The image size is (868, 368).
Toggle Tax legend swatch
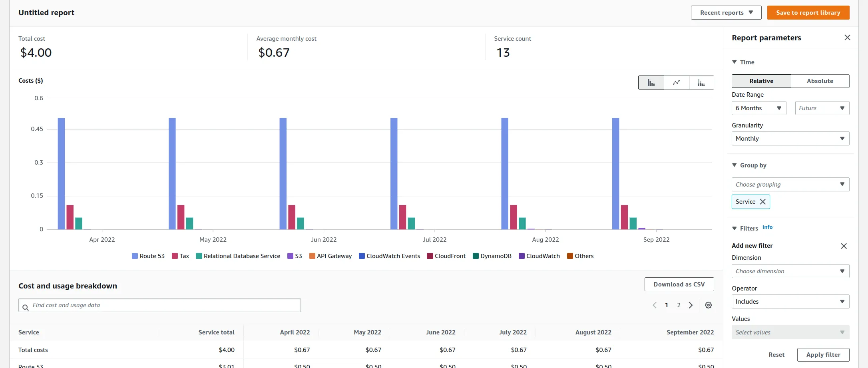click(x=175, y=256)
